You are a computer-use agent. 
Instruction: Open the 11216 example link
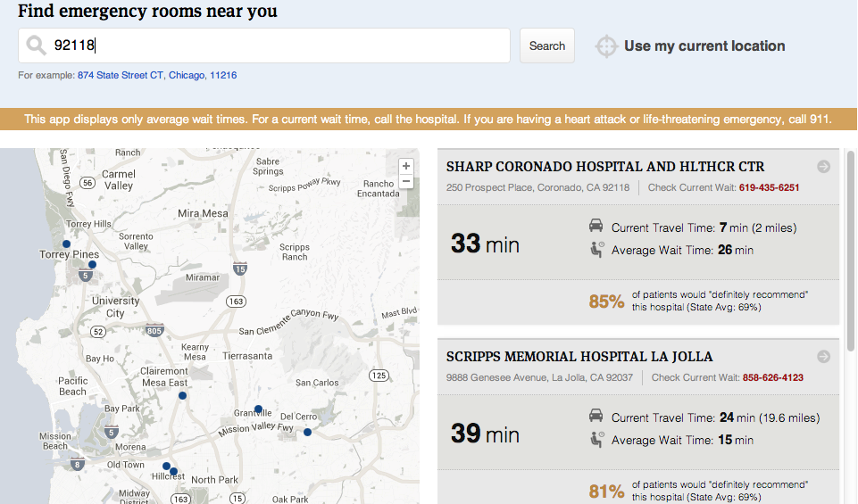tap(223, 76)
